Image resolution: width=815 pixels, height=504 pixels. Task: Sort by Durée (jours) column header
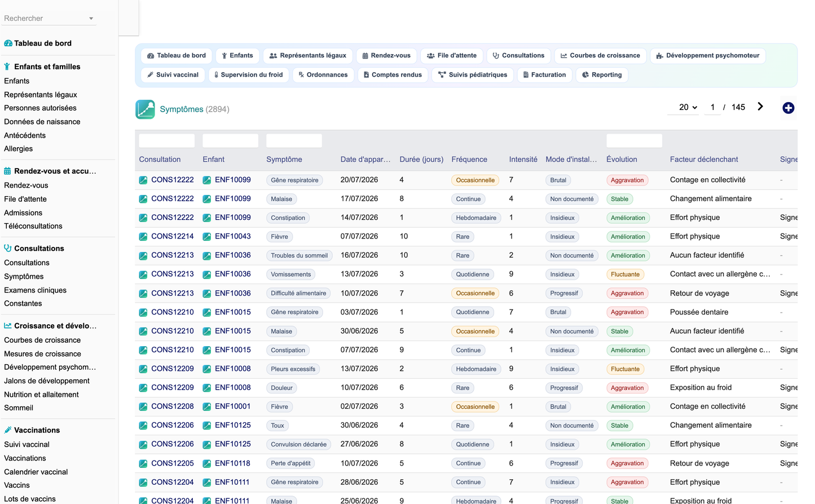point(421,160)
